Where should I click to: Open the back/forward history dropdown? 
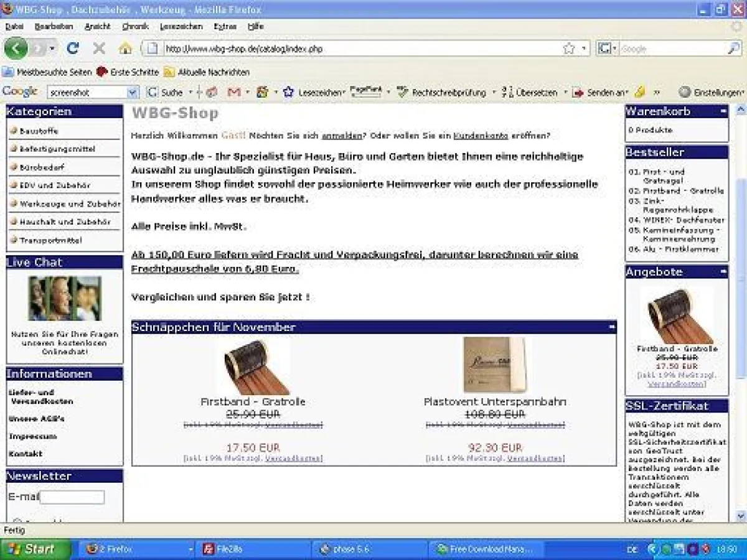(52, 49)
